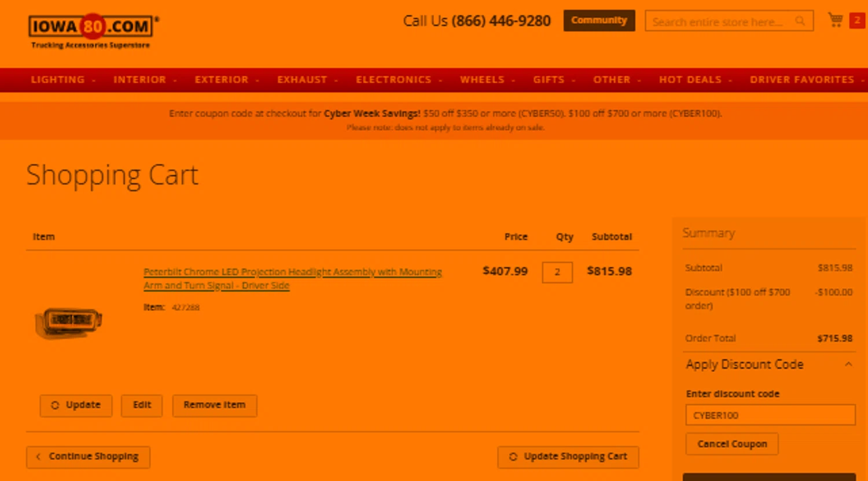Click the Iowa80.com logo

pyautogui.click(x=93, y=31)
